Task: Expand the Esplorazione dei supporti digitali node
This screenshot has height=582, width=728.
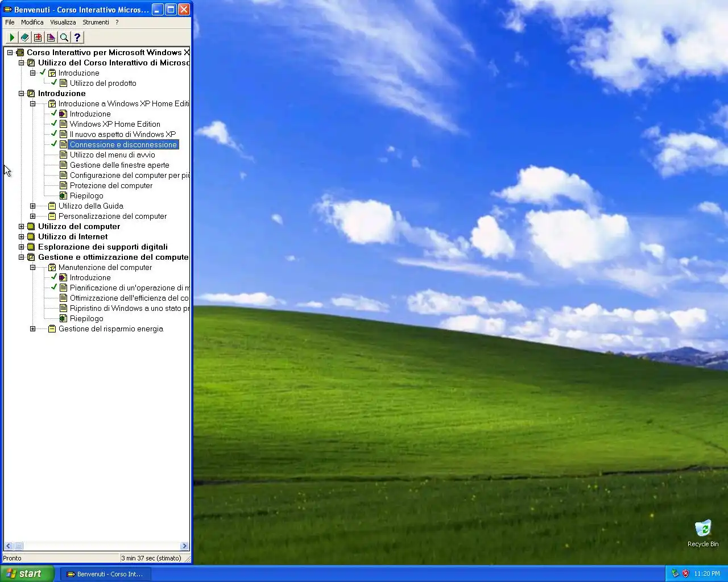Action: [21, 247]
